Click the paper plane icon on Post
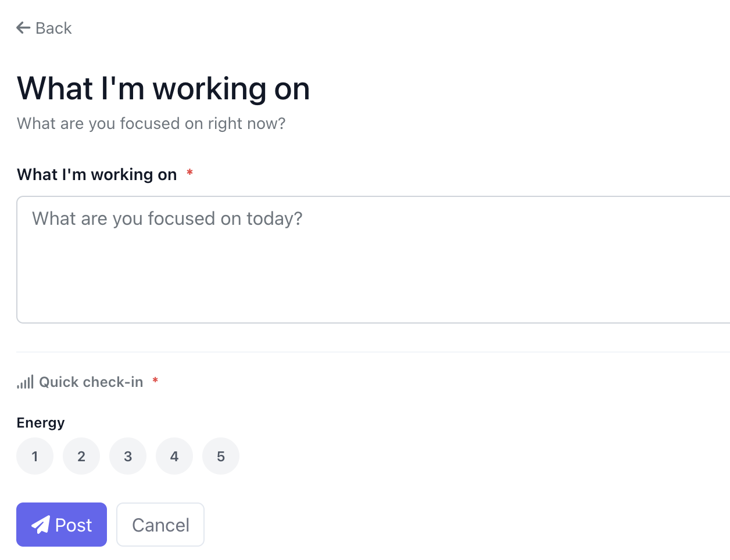730x560 pixels. (40, 525)
